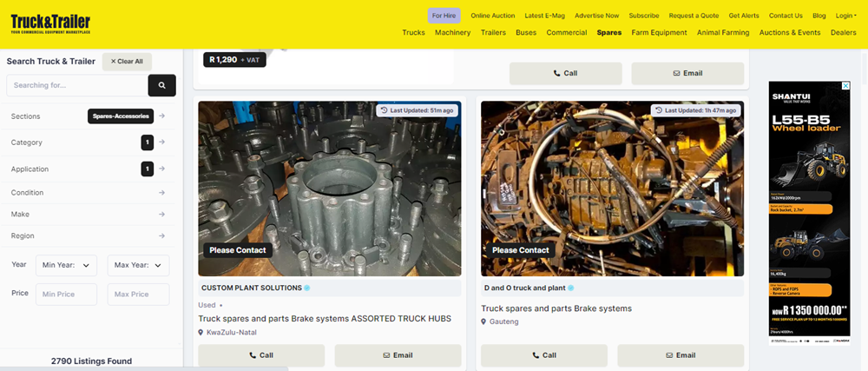
Task: Click the magnifying glass search button
Action: [x=161, y=85]
